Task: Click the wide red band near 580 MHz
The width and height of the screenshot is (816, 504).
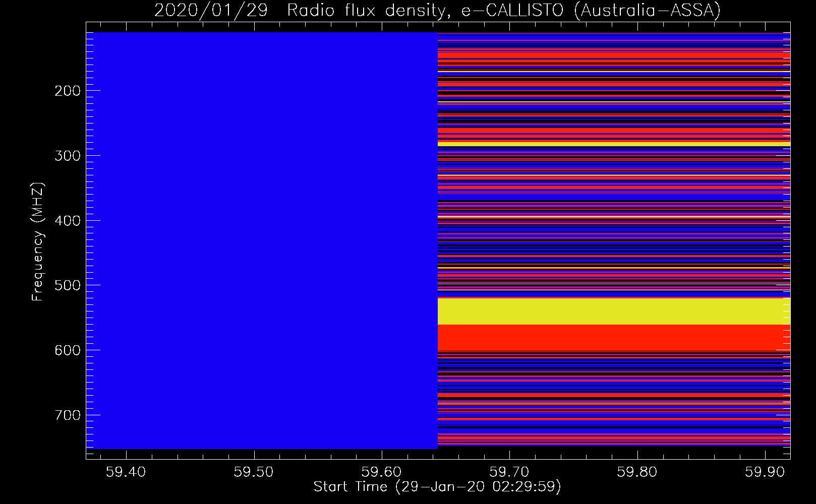Action: tap(614, 337)
